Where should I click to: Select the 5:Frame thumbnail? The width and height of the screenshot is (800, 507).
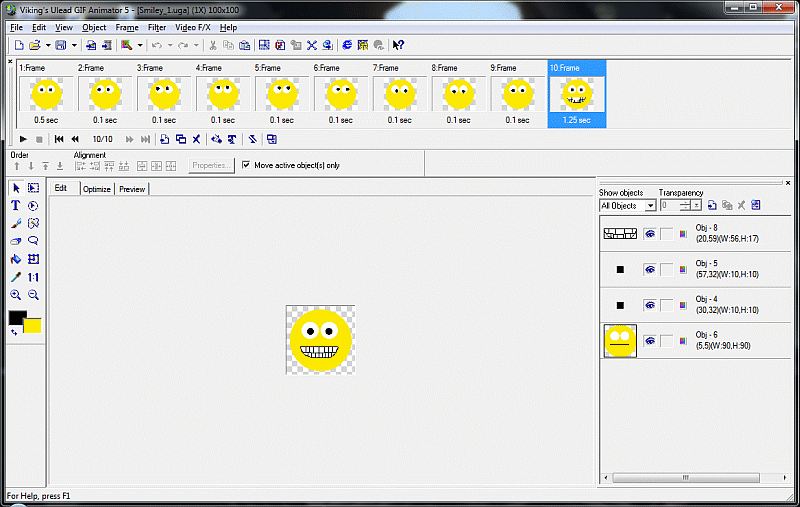(x=281, y=94)
